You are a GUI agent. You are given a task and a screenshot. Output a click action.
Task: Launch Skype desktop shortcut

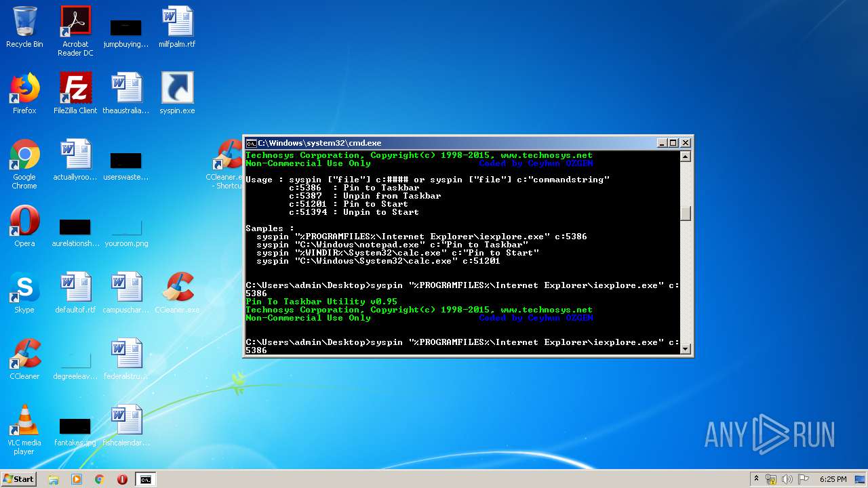pos(24,293)
